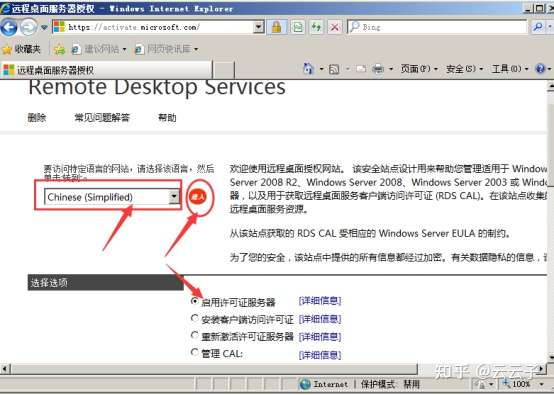This screenshot has width=554, height=395.
Task: Toggle the Compatibility View icon
Action: (x=297, y=27)
